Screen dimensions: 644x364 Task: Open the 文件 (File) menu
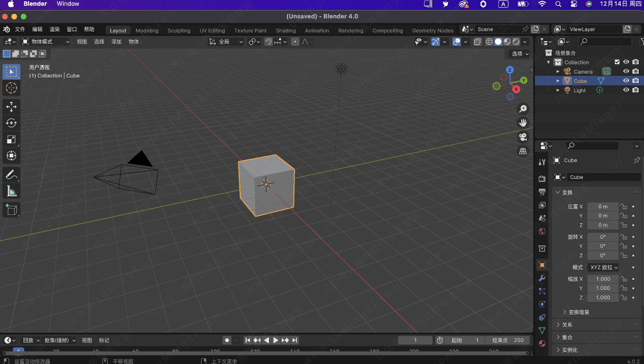(20, 29)
